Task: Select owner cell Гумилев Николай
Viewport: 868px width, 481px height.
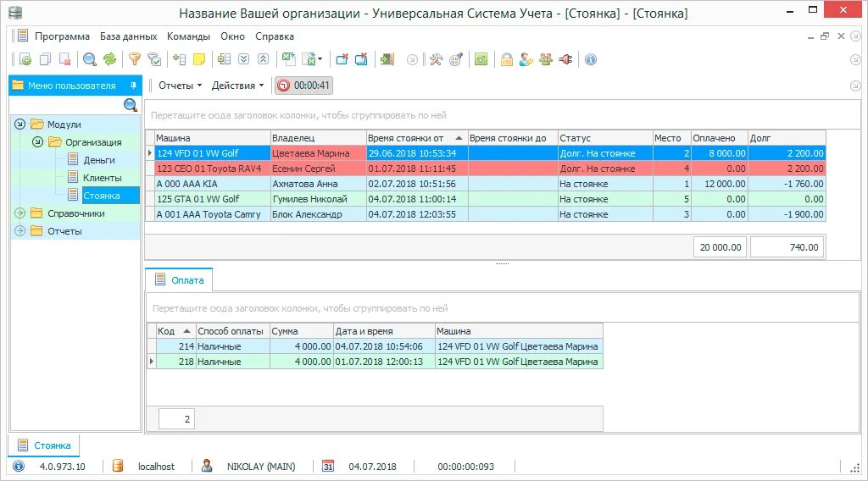Action: [x=319, y=199]
